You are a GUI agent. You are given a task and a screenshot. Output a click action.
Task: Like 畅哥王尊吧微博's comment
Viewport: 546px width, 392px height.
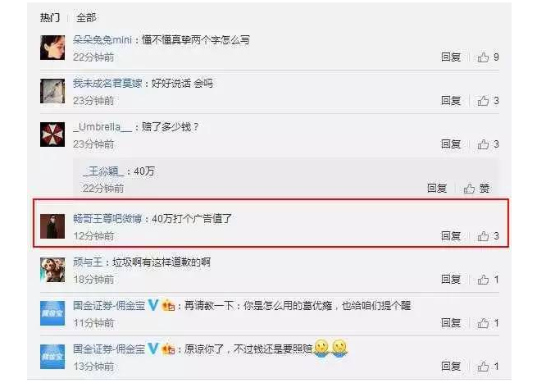pyautogui.click(x=488, y=236)
